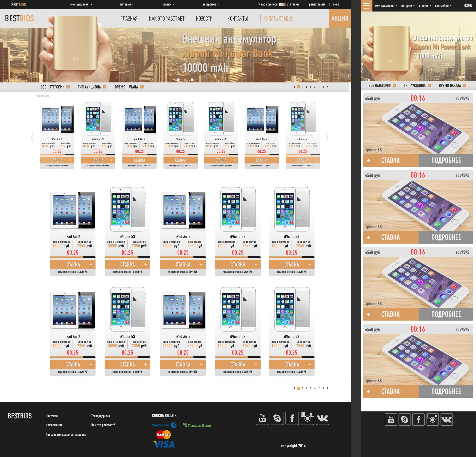The width and height of the screenshot is (476, 457).
Task: Click the Skype icon in desktop footer
Action: click(x=277, y=418)
